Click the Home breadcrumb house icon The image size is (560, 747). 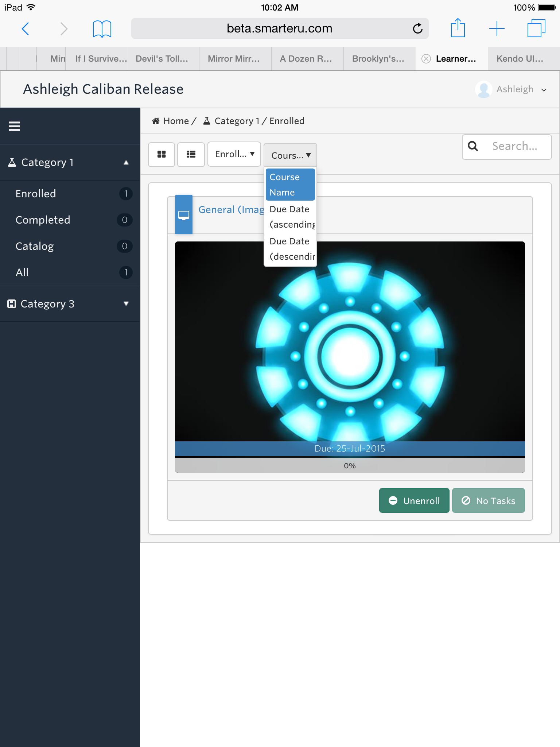tap(156, 121)
